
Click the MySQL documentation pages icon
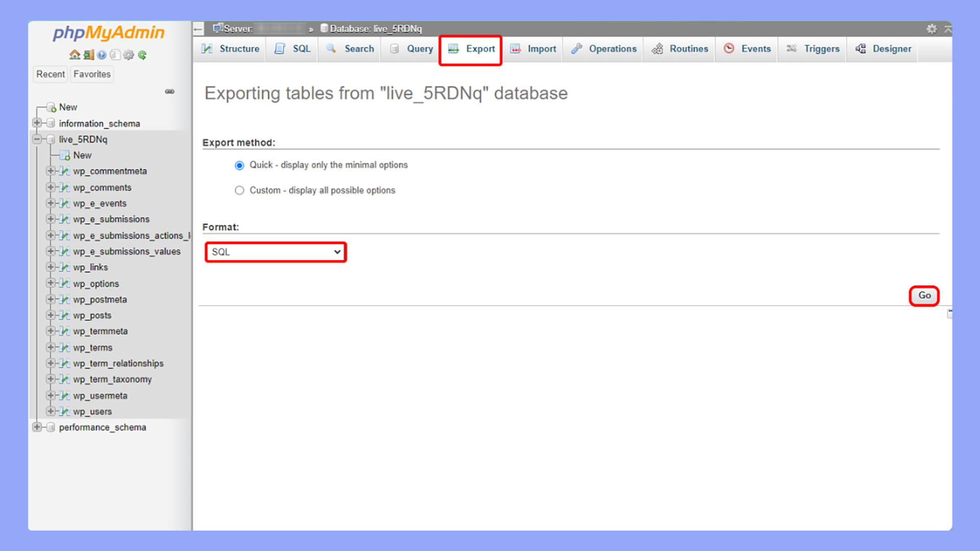click(115, 55)
